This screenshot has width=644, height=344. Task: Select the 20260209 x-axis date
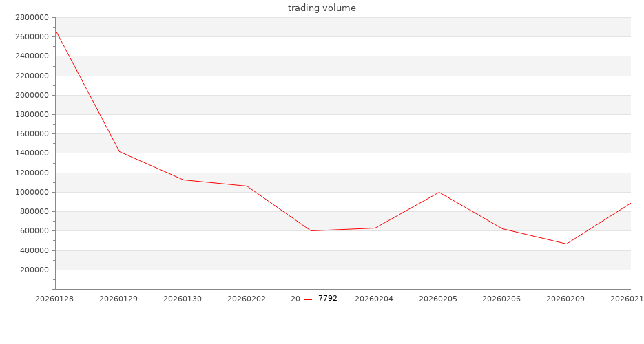pos(565,299)
